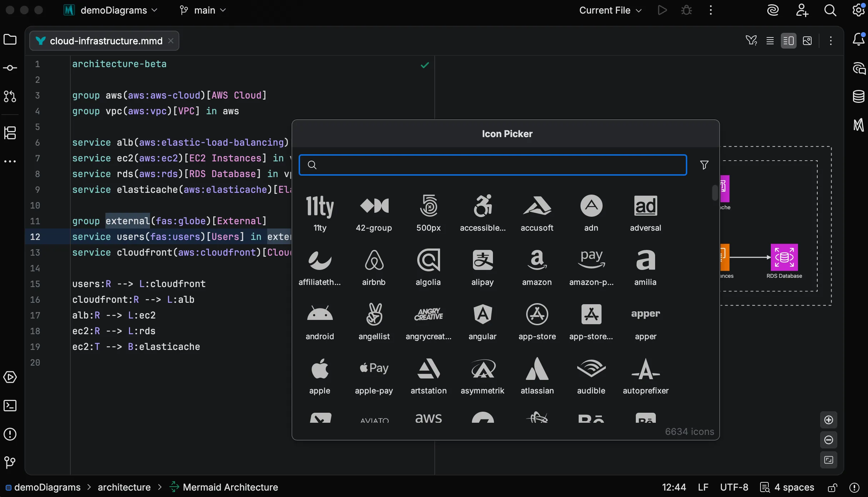Switch editor to source-only view
This screenshot has width=868, height=497.
pos(770,40)
